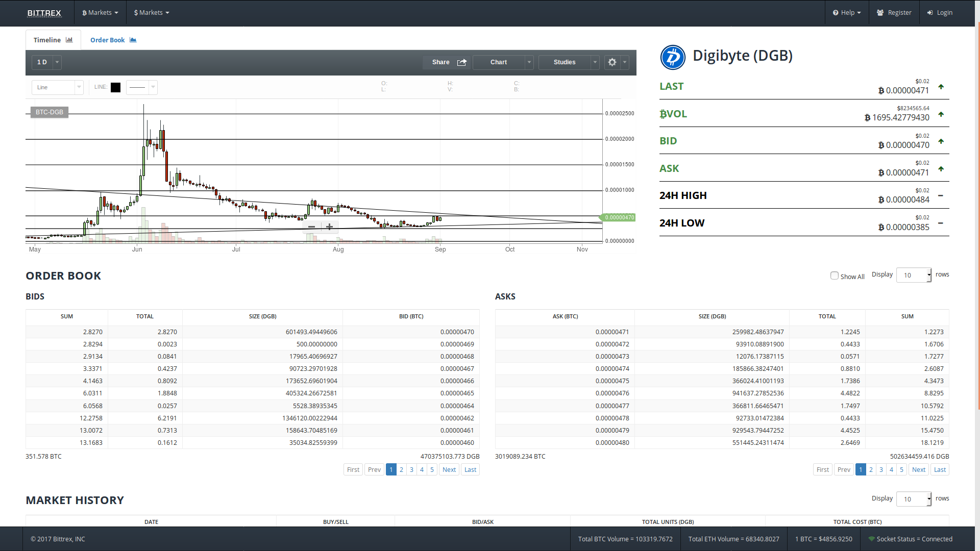Click the BTC-DGB chart label
The width and height of the screenshot is (980, 551).
click(50, 112)
